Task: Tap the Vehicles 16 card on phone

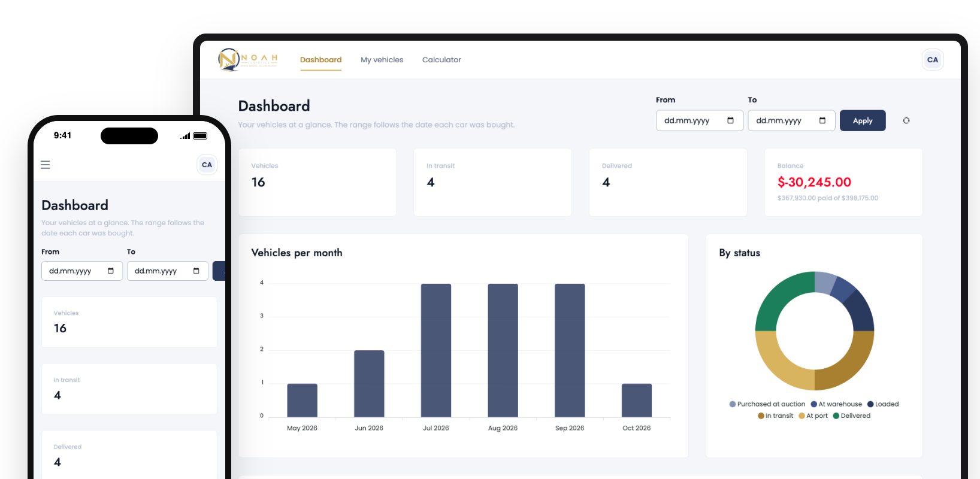Action: [x=129, y=322]
